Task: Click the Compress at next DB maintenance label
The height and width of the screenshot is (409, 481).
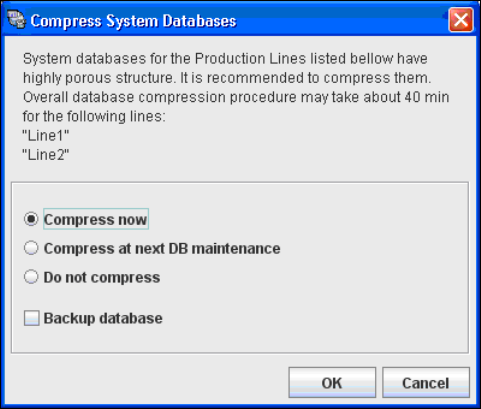Action: (x=162, y=249)
